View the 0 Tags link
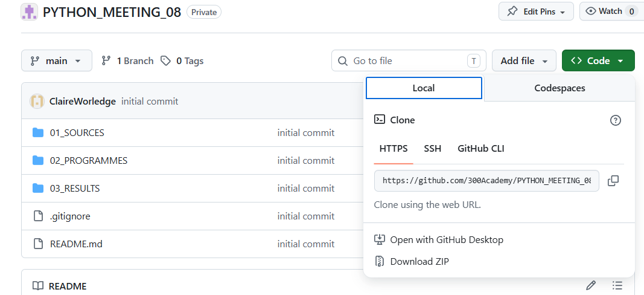 coord(182,61)
